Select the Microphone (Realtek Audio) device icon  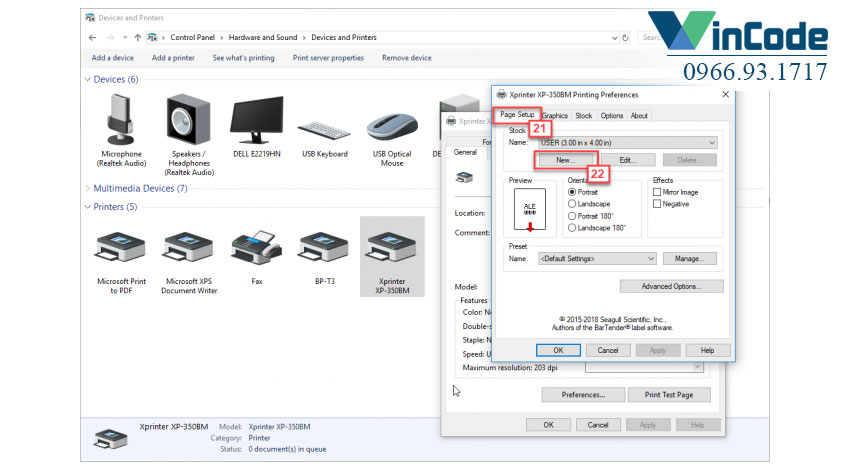(120, 120)
